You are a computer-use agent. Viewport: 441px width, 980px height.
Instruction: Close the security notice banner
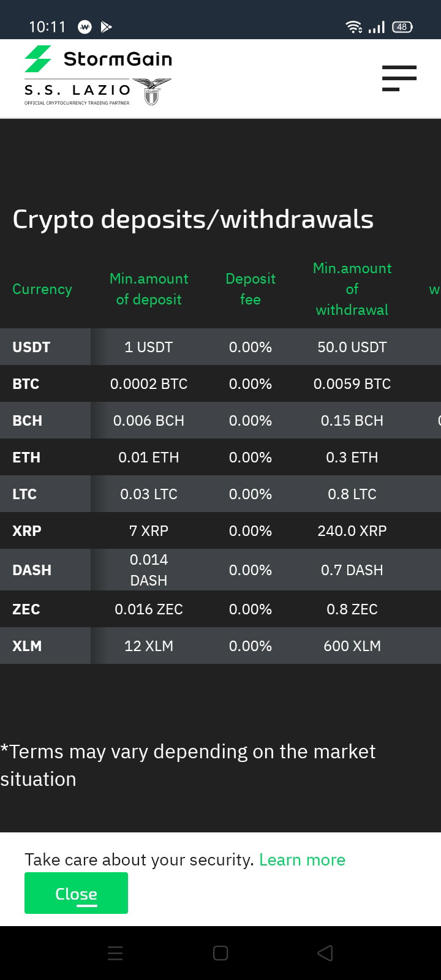click(x=76, y=893)
